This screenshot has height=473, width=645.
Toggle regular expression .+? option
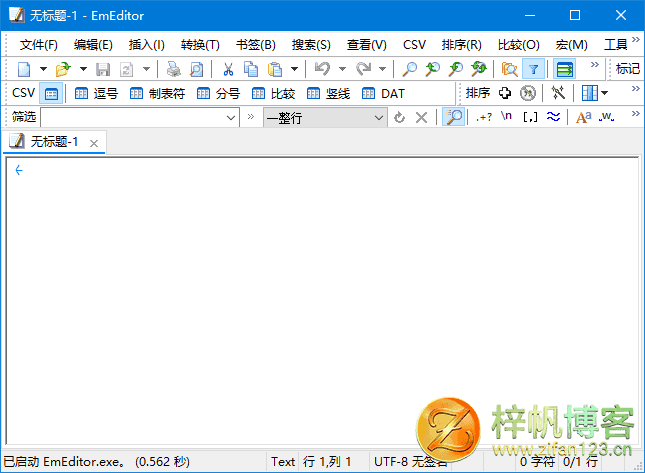click(x=484, y=118)
